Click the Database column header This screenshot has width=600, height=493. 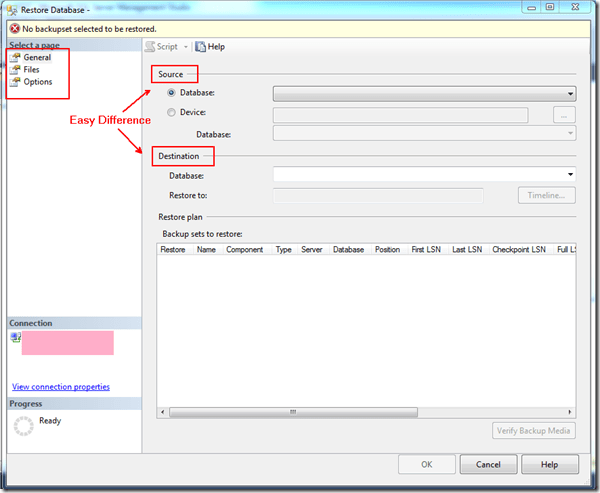tap(348, 250)
